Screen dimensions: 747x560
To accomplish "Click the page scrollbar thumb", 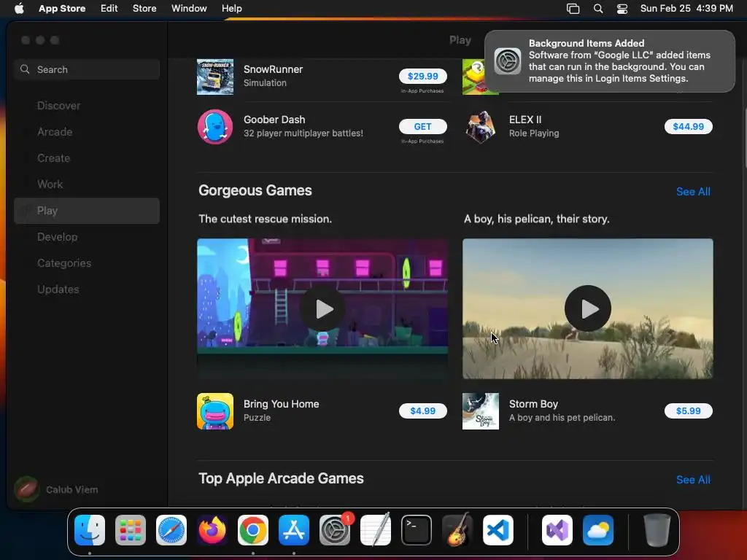I will [745, 138].
